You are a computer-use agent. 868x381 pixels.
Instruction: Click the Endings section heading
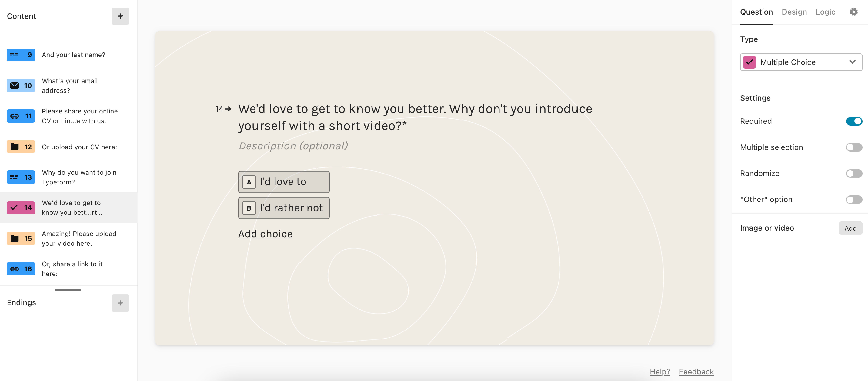[x=21, y=302]
